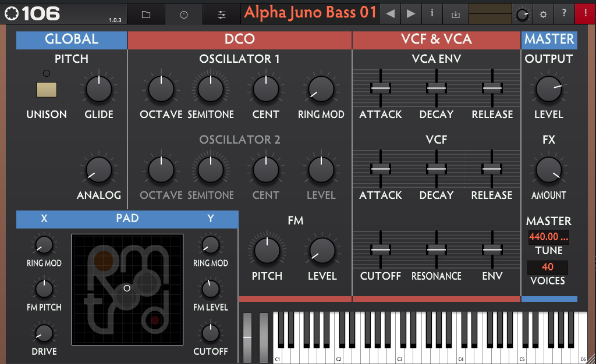Click Oscillator 2 OCTAVE knob
The width and height of the screenshot is (596, 364).
click(x=161, y=170)
